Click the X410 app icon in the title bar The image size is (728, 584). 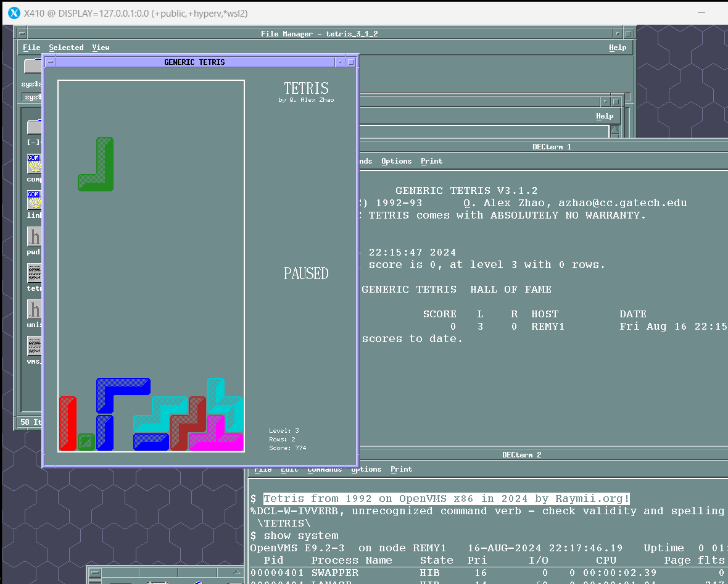(14, 12)
